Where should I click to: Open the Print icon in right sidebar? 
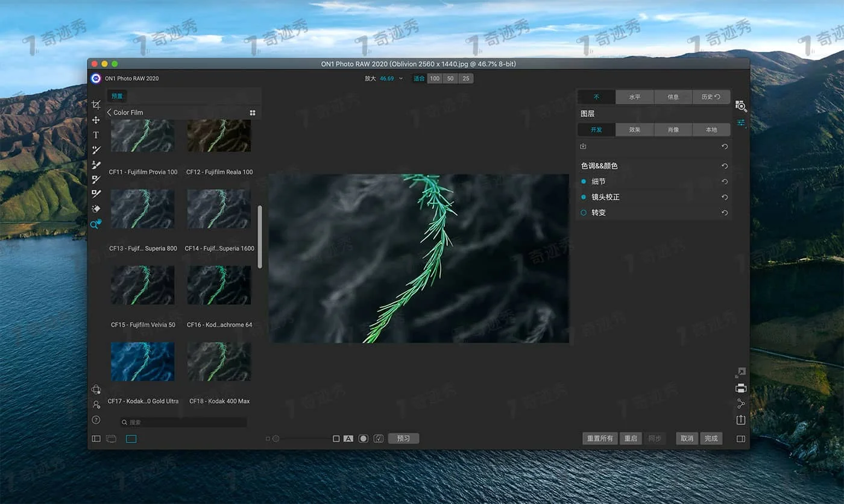tap(741, 388)
